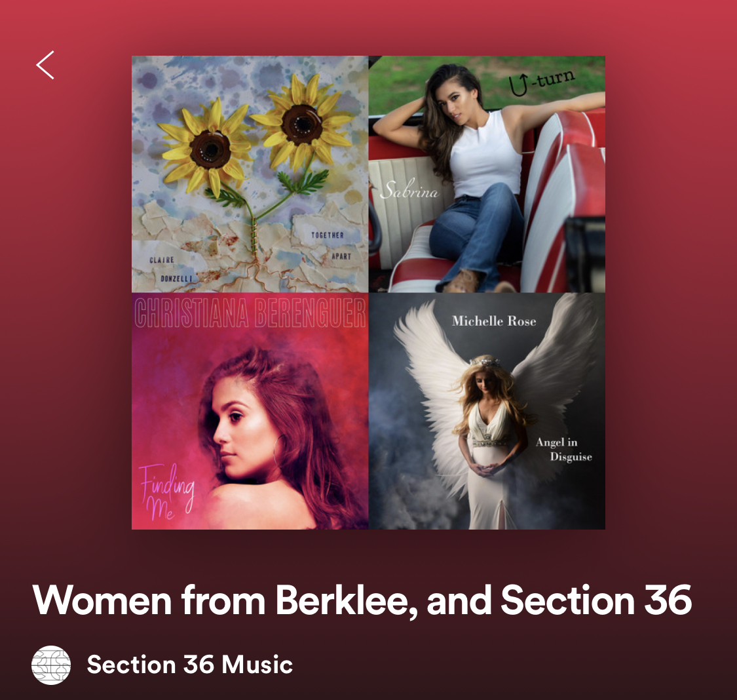Go back using the left arrow

point(45,65)
